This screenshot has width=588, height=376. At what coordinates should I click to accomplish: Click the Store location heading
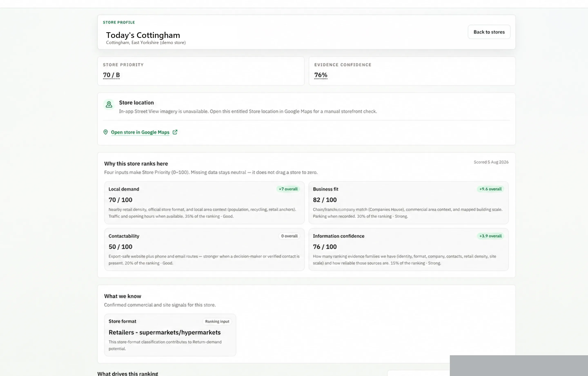[136, 103]
